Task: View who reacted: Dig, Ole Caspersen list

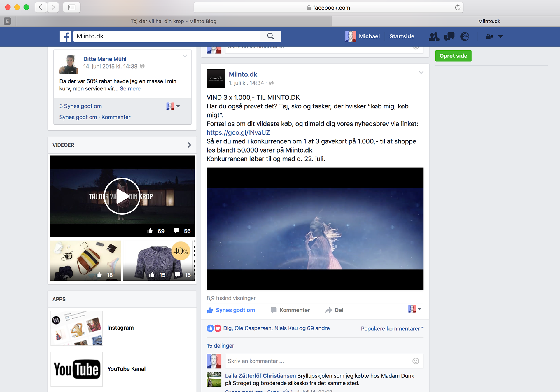Action: [x=276, y=328]
